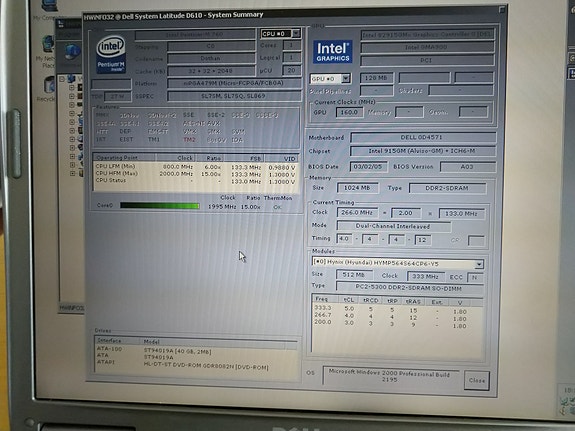Collapse the root node of the tree

pos(62,79)
